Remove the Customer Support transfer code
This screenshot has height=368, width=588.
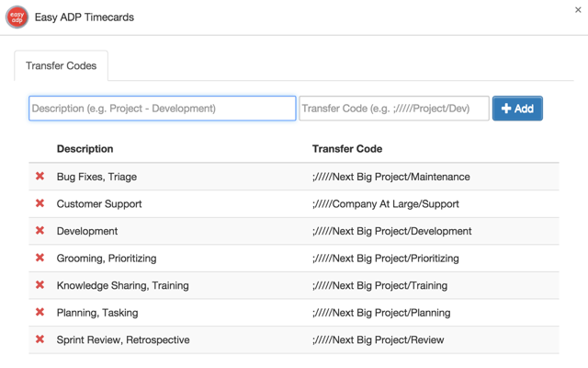(40, 203)
